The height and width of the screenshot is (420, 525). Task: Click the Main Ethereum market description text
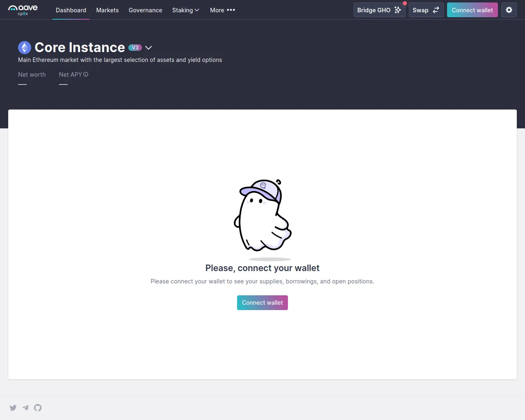coord(120,60)
